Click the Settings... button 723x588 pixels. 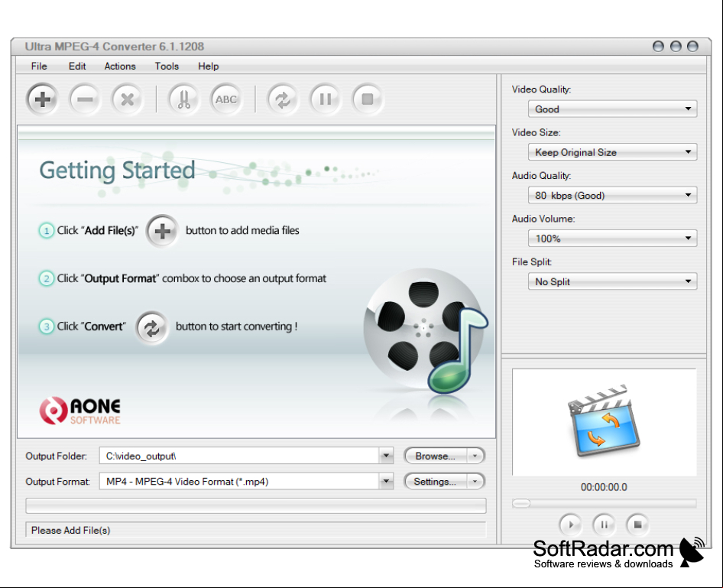click(436, 482)
